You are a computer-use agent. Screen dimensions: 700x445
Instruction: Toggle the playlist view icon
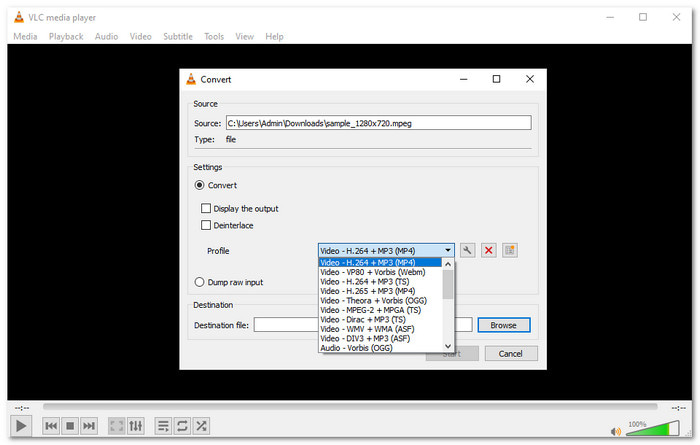coord(163,426)
